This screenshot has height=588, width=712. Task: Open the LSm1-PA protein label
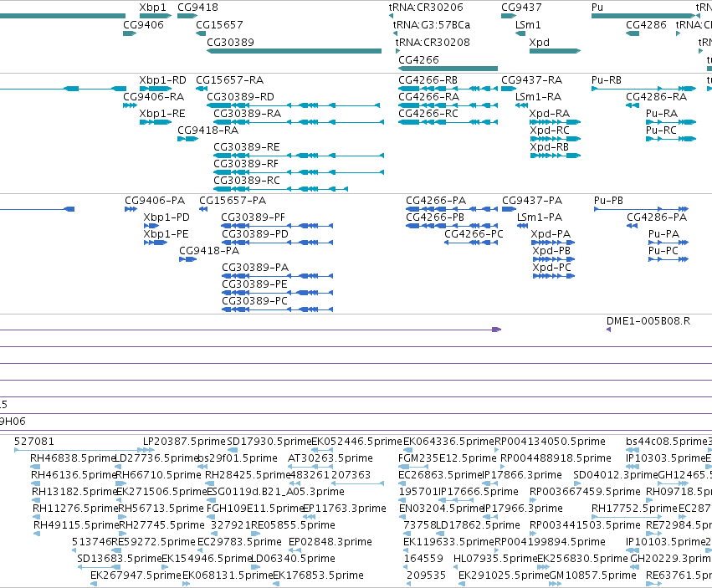click(540, 217)
